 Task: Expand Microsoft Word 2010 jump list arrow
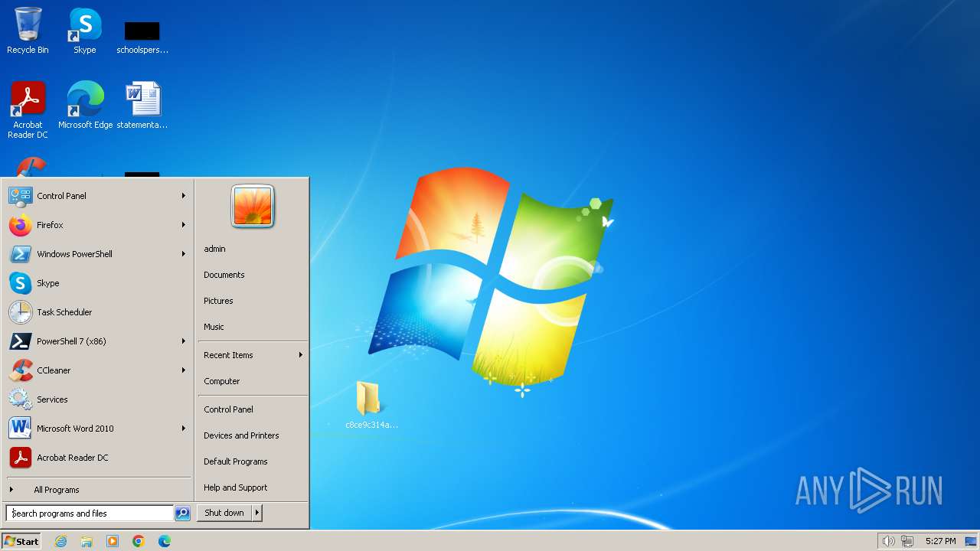tap(184, 429)
